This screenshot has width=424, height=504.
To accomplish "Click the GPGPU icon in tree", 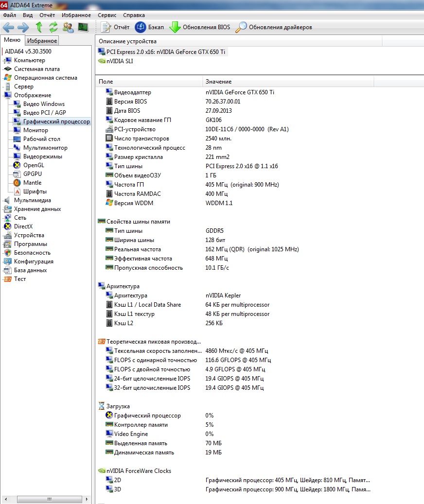I will (17, 174).
